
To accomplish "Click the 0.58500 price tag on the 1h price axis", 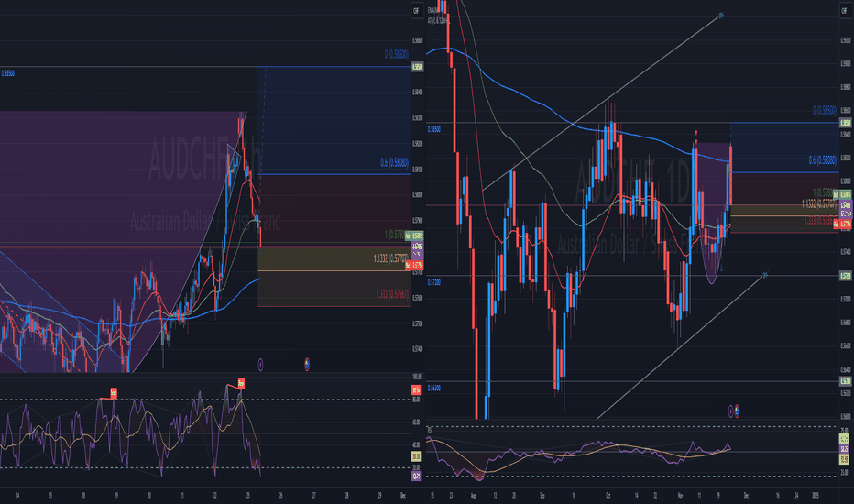I will (417, 67).
